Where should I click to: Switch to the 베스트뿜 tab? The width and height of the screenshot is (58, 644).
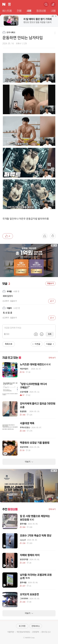pos(7,11)
